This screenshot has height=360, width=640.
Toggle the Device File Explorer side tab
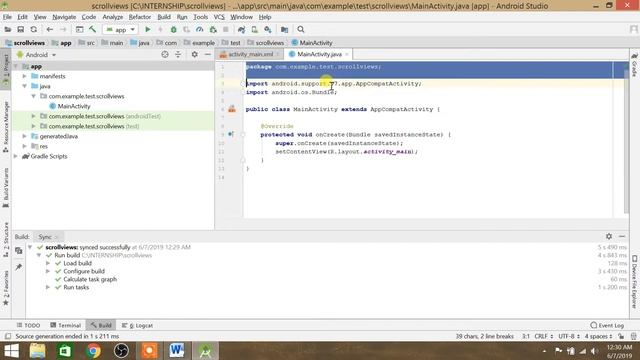tap(634, 282)
